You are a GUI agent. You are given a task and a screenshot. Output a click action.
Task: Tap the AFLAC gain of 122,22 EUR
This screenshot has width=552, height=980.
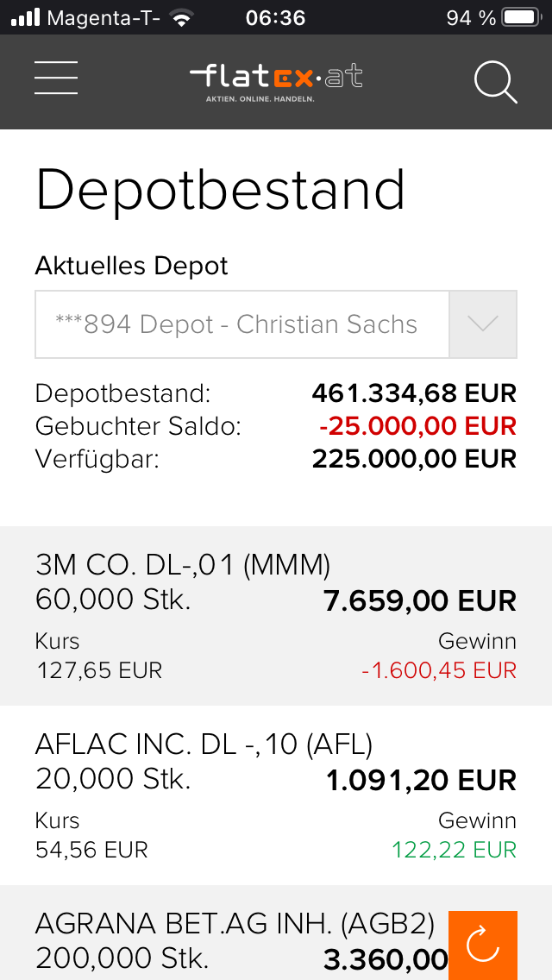(x=454, y=850)
